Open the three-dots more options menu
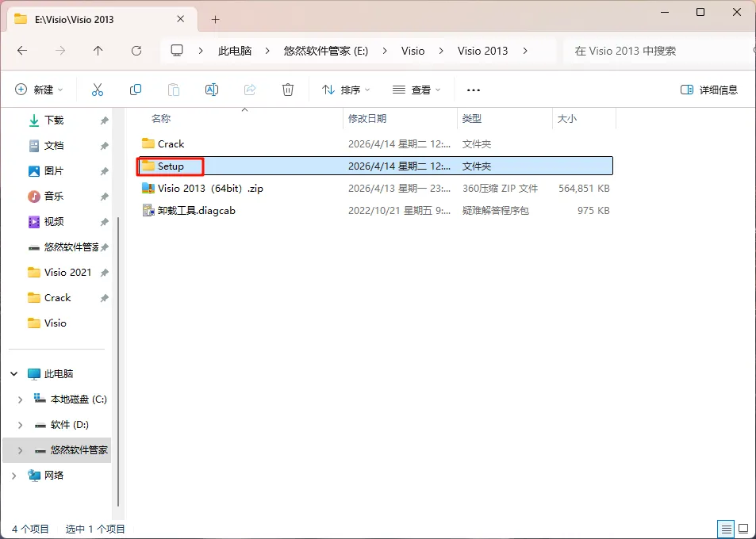 click(x=474, y=90)
